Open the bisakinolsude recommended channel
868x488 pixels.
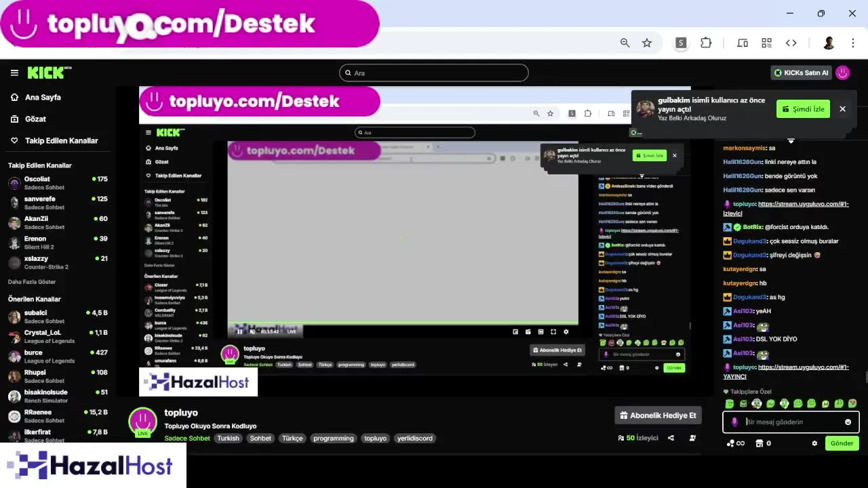coord(58,396)
